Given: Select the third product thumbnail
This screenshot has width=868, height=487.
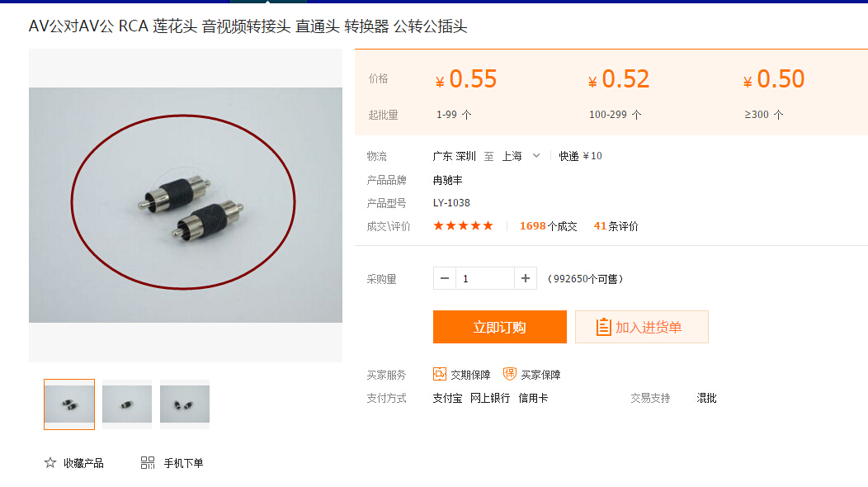Looking at the screenshot, I should pyautogui.click(x=185, y=404).
